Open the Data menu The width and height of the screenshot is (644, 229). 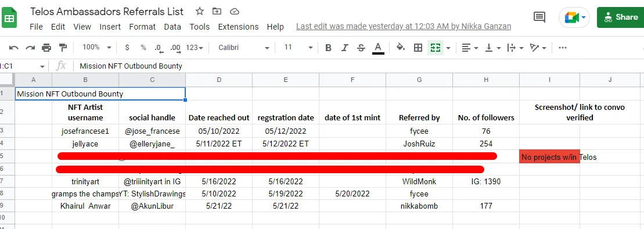click(172, 27)
